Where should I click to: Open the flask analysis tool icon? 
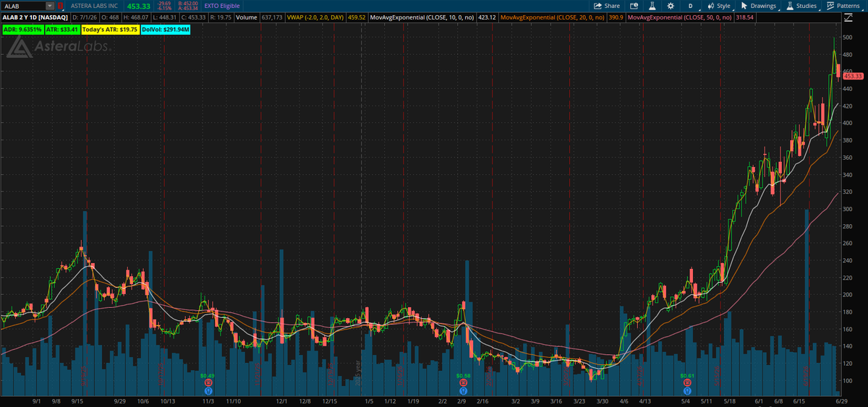tap(652, 5)
